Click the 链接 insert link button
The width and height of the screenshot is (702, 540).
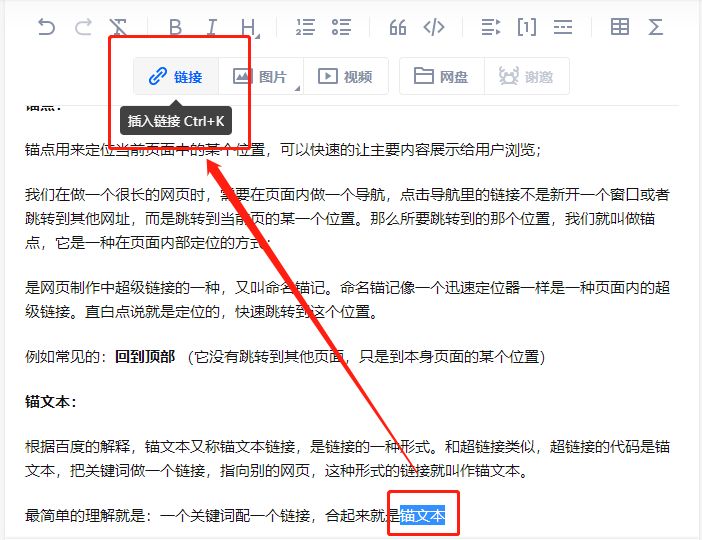176,76
